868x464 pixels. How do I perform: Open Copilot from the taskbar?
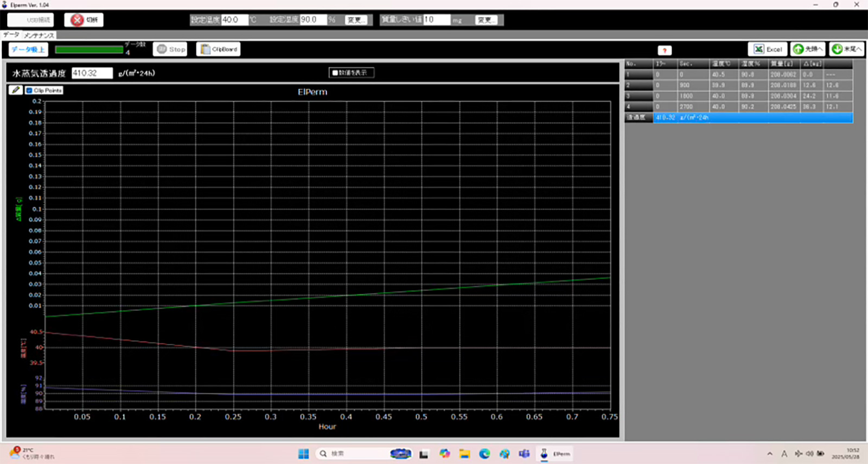coord(445,454)
